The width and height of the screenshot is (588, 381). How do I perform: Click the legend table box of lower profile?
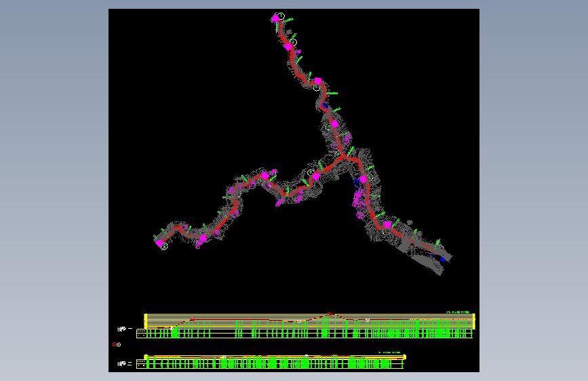141,364
